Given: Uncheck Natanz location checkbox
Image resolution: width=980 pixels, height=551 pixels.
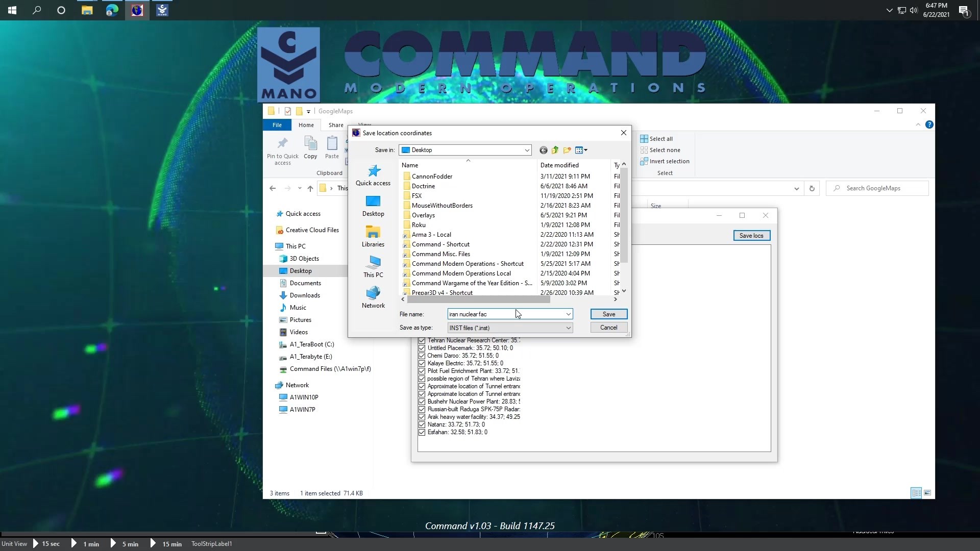Looking at the screenshot, I should tap(422, 424).
